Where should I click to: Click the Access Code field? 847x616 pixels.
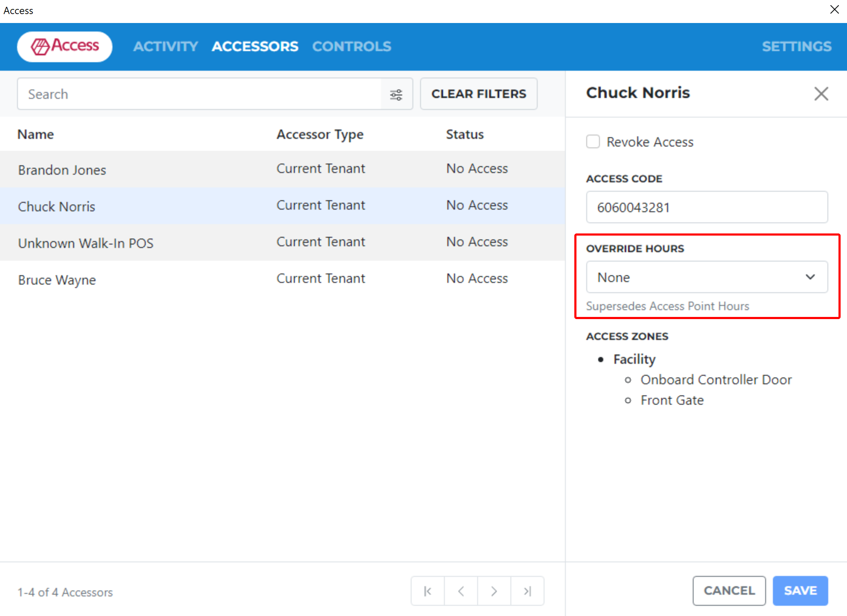click(x=707, y=207)
